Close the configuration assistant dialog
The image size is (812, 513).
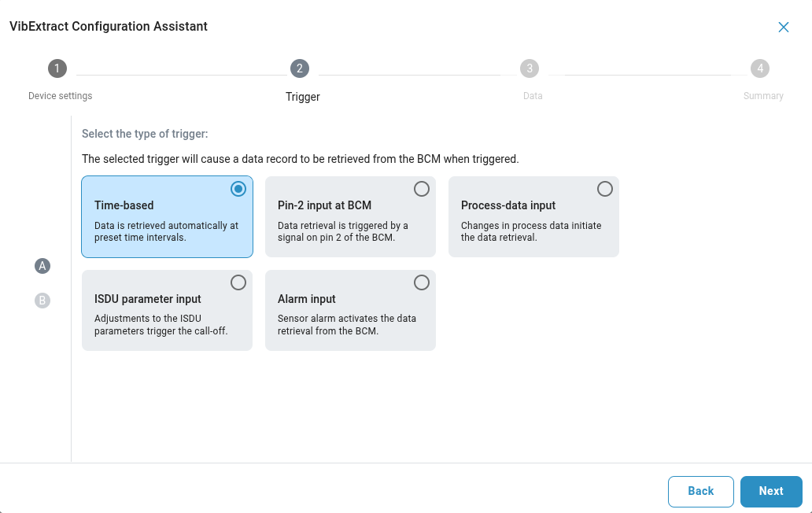[784, 27]
